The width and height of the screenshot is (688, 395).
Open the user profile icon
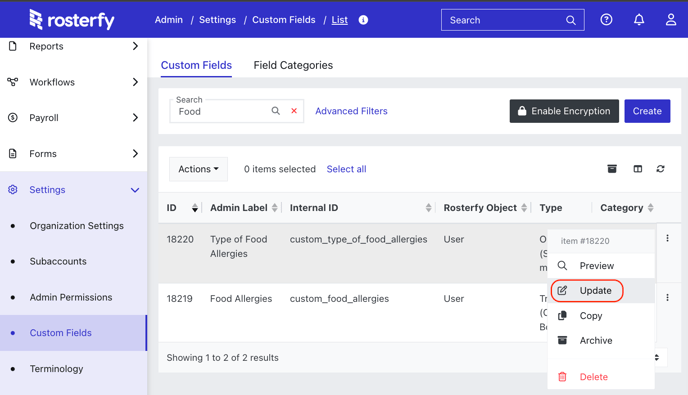click(x=671, y=20)
